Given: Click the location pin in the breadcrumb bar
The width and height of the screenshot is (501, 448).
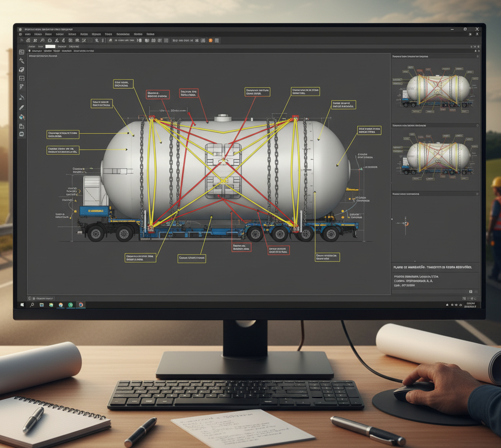Looking at the screenshot, I should pyautogui.click(x=30, y=51).
